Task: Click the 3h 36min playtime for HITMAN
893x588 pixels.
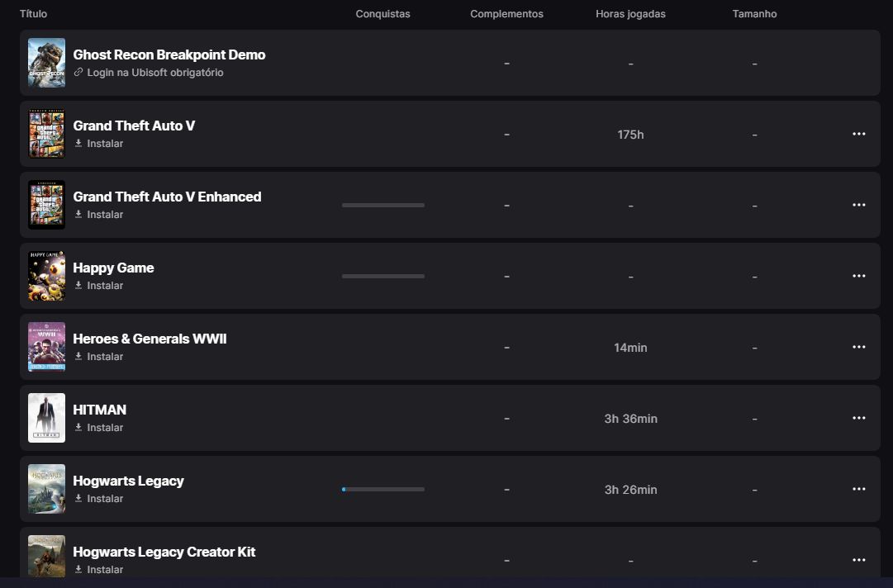Action: pyautogui.click(x=630, y=419)
